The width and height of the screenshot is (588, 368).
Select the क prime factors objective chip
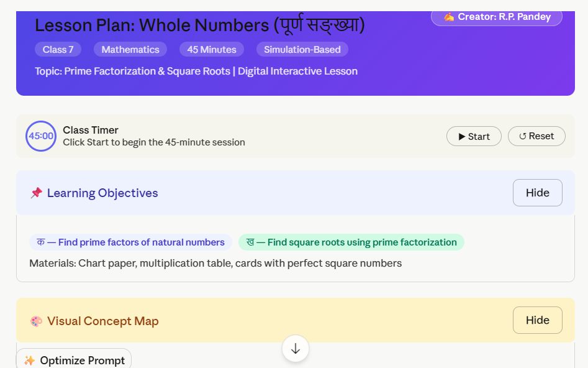click(x=130, y=242)
